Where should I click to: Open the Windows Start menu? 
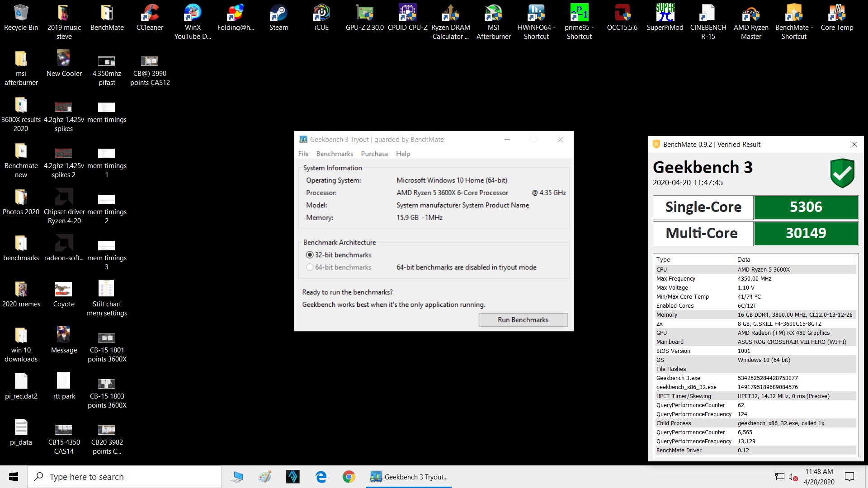[x=14, y=477]
